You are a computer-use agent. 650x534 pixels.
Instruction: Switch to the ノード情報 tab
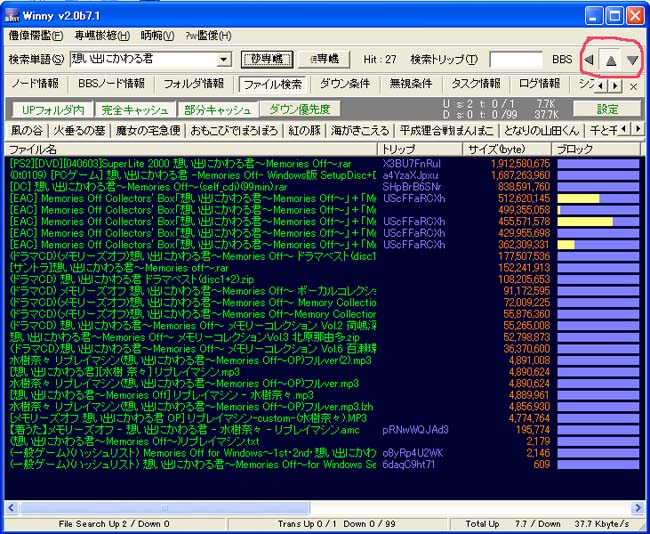click(35, 84)
